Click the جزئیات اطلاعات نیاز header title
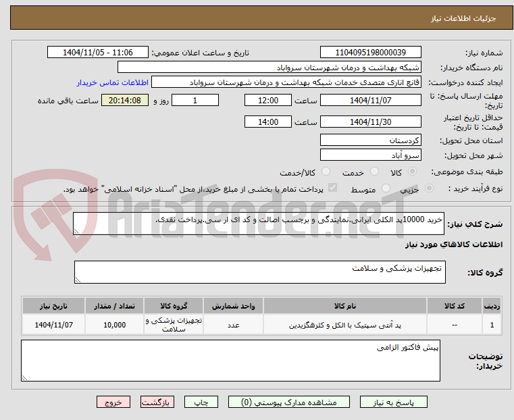Image resolution: width=514 pixels, height=420 pixels. (463, 18)
